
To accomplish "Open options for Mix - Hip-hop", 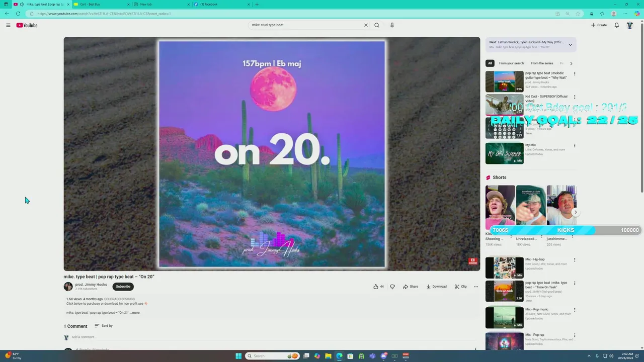I will pyautogui.click(x=575, y=260).
